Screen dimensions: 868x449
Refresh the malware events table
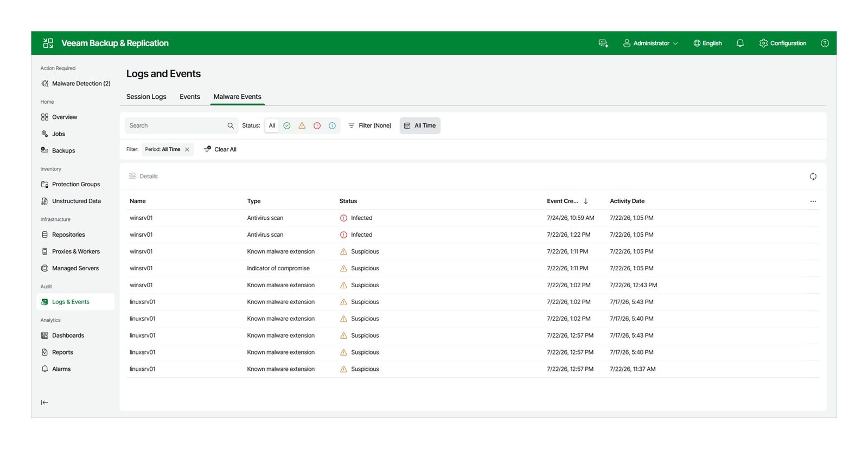[813, 176]
